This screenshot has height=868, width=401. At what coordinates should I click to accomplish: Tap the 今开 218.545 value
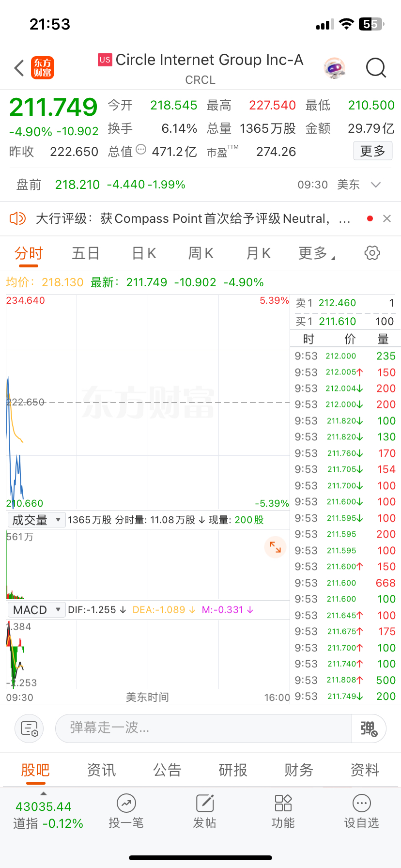(173, 105)
